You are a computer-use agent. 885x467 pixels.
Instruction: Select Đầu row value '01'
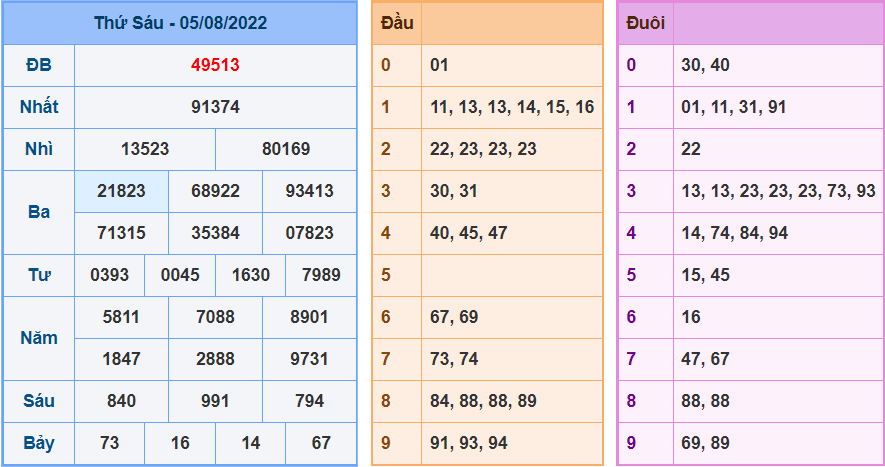coord(439,65)
